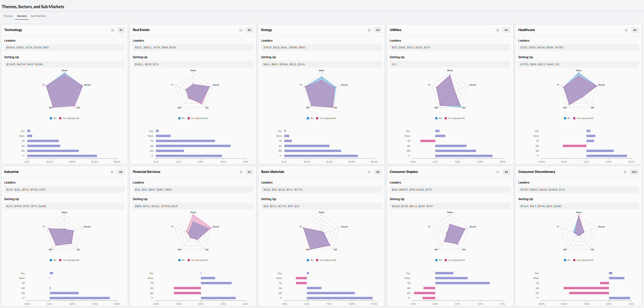Open the chart icon on Real Estate card
Viewport: 644px width, 308px height.
tap(241, 30)
